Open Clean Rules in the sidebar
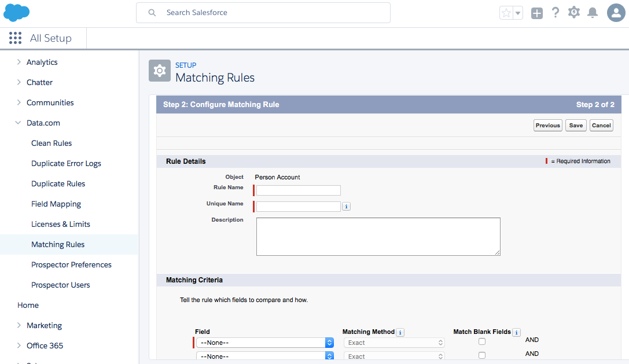Viewport: 629px width, 364px height. click(52, 144)
